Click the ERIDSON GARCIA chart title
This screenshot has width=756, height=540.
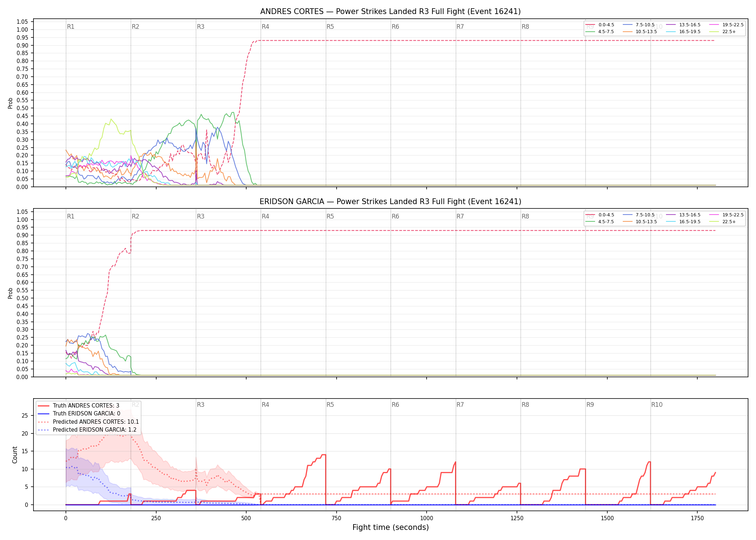click(x=390, y=202)
